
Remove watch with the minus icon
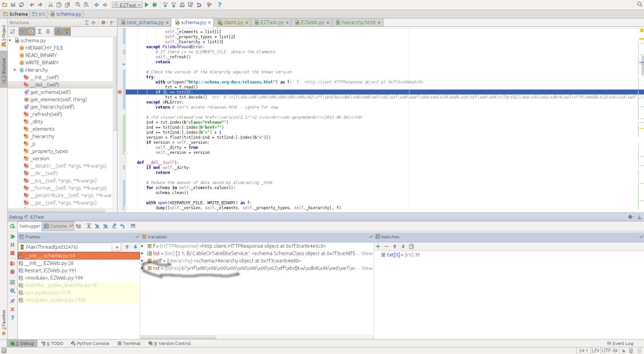pyautogui.click(x=386, y=246)
